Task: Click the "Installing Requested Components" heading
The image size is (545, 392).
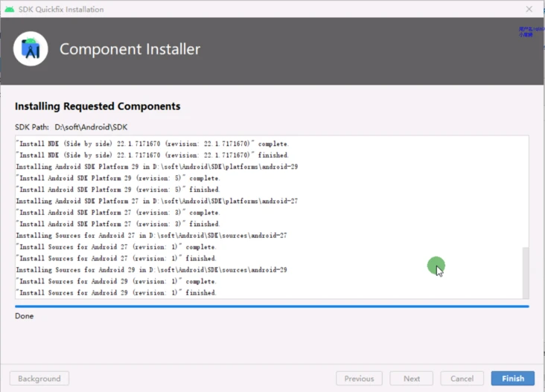Action: click(x=98, y=106)
